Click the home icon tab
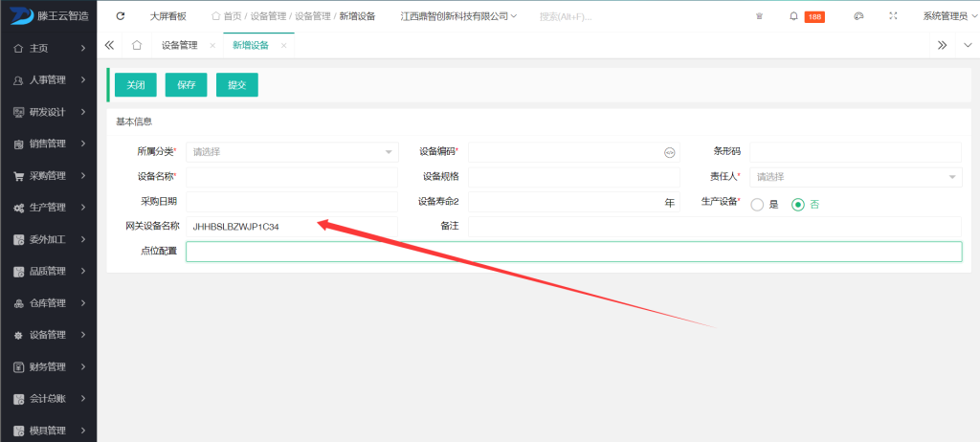 [x=137, y=45]
